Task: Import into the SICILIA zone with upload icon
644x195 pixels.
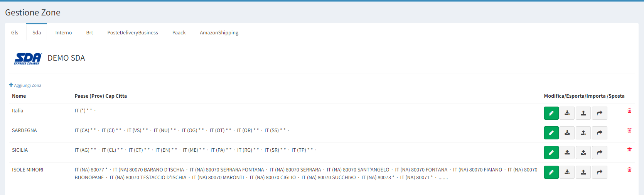Action: [583, 153]
